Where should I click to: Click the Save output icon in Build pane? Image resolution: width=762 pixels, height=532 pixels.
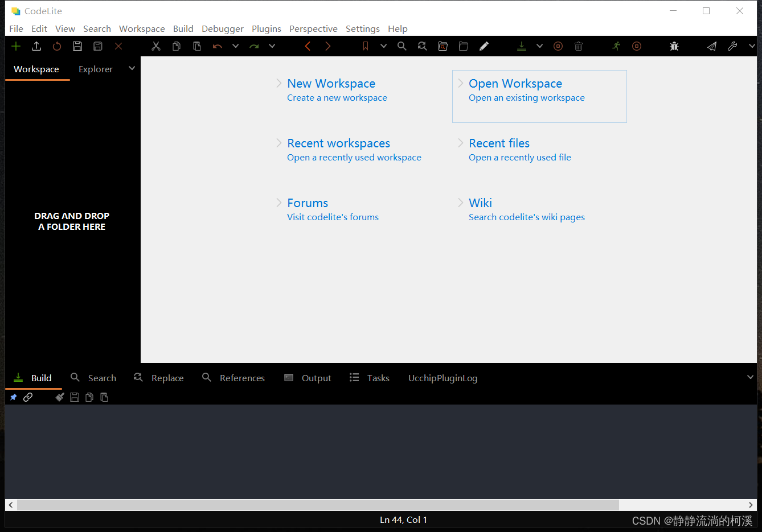click(x=75, y=397)
